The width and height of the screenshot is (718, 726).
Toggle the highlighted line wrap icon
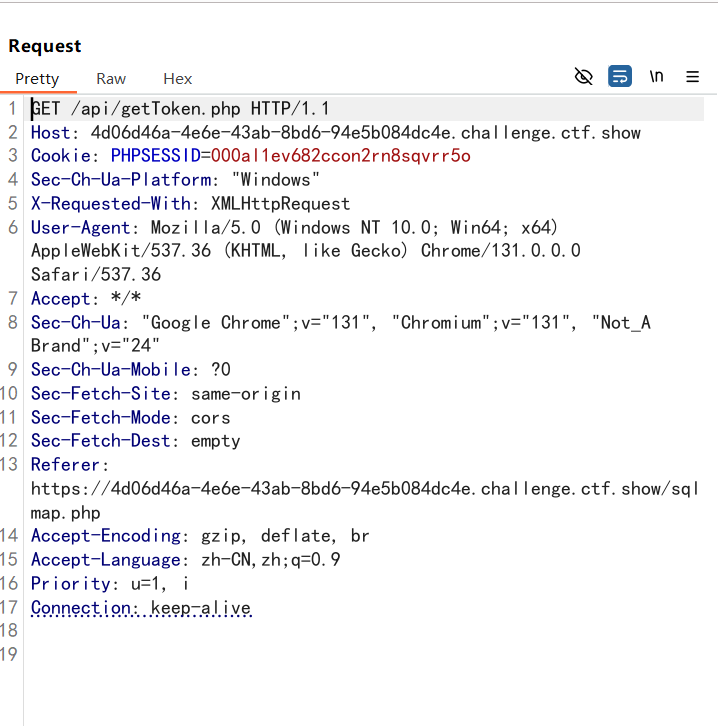tap(620, 76)
